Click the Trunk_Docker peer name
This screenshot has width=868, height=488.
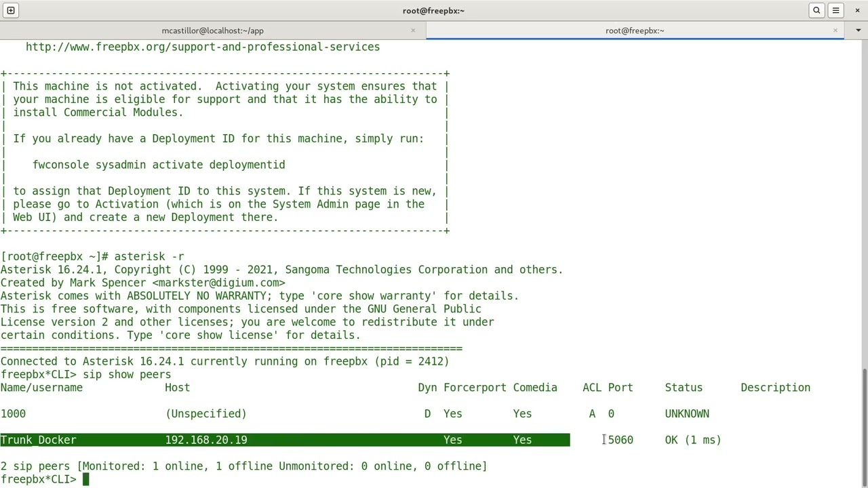pyautogui.click(x=39, y=440)
